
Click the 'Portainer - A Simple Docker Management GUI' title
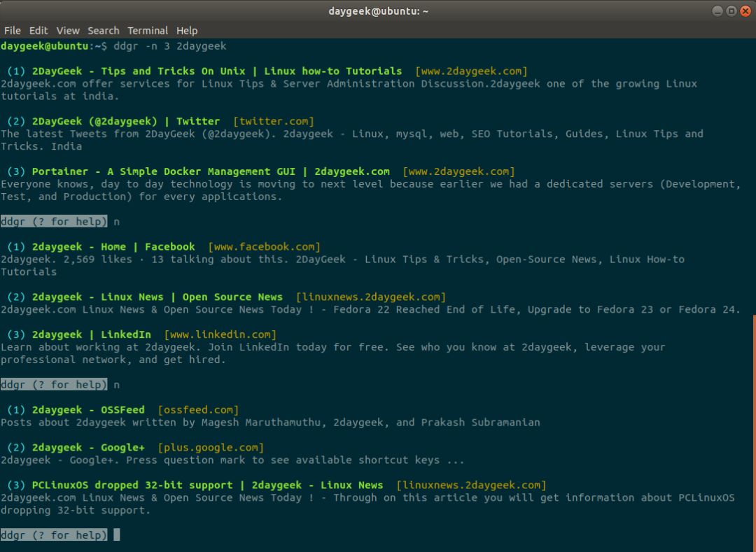211,171
